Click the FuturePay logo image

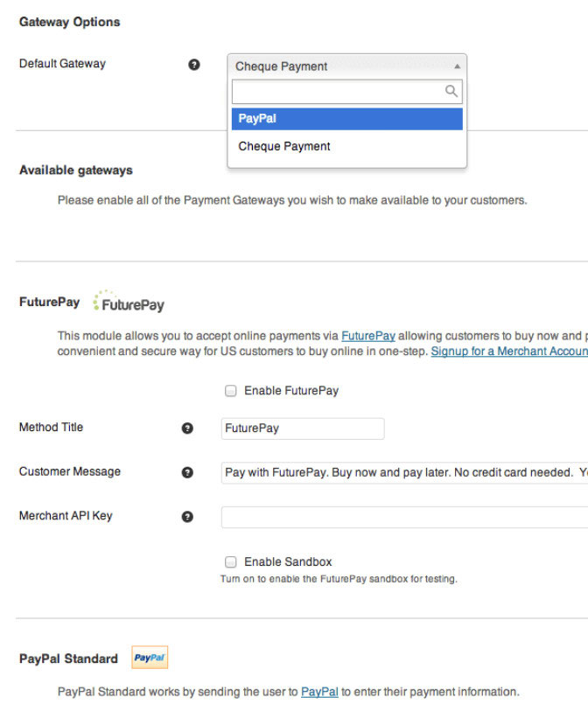pyautogui.click(x=129, y=303)
